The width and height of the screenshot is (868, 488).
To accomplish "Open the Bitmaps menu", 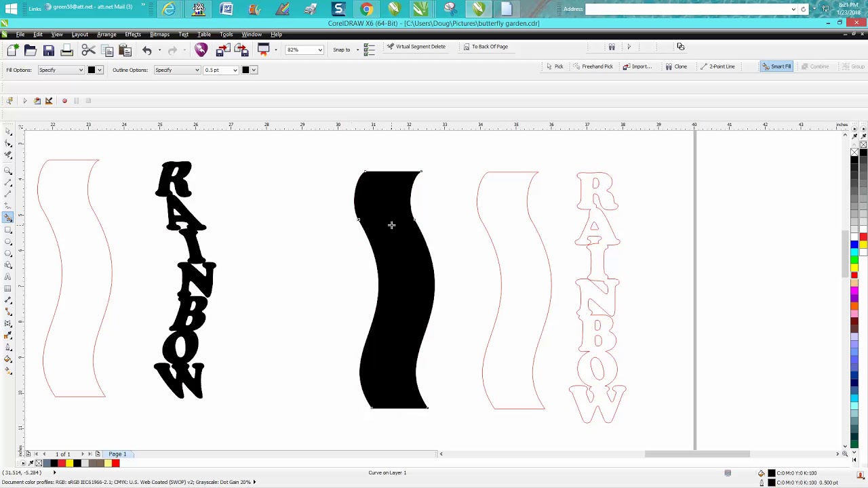I will coord(159,35).
